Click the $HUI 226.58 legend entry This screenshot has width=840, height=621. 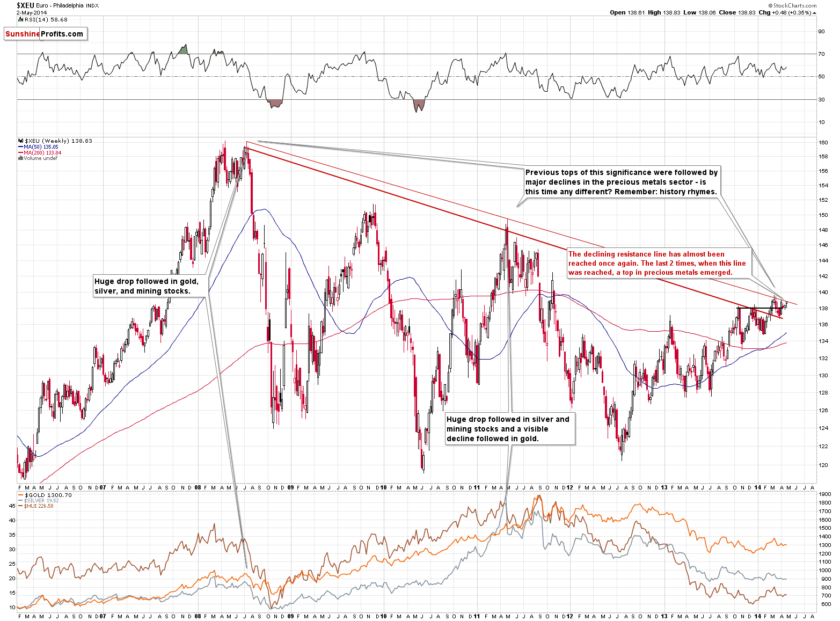[36, 506]
